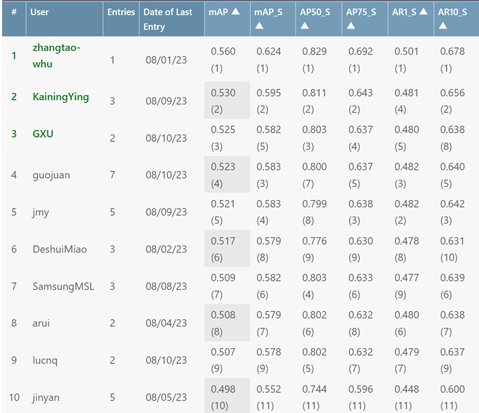This screenshot has height=413, width=479.
Task: Click the AP75_S sort triangle icon
Action: pos(351,26)
